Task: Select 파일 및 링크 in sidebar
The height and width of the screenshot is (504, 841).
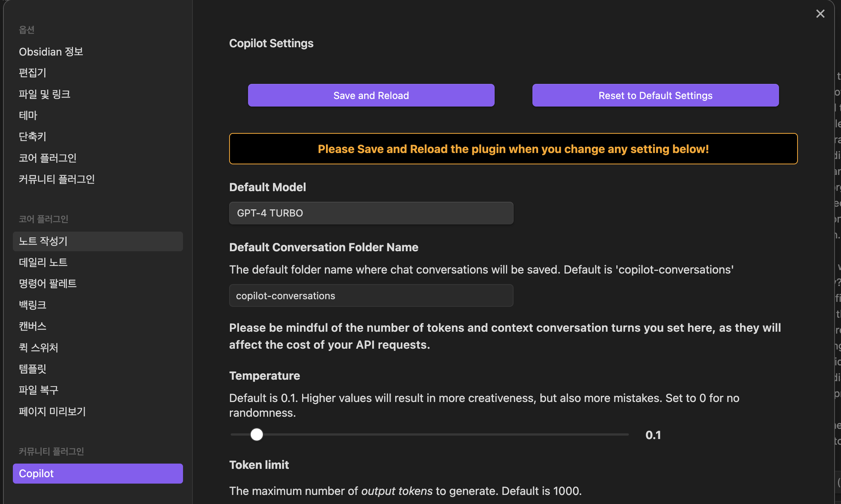Action: point(45,94)
